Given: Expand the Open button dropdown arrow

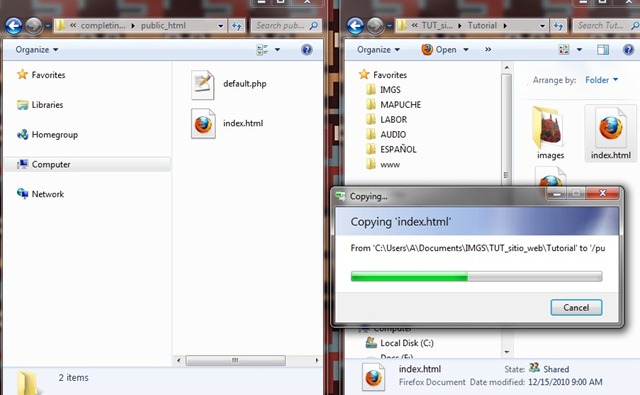Looking at the screenshot, I should tap(466, 50).
